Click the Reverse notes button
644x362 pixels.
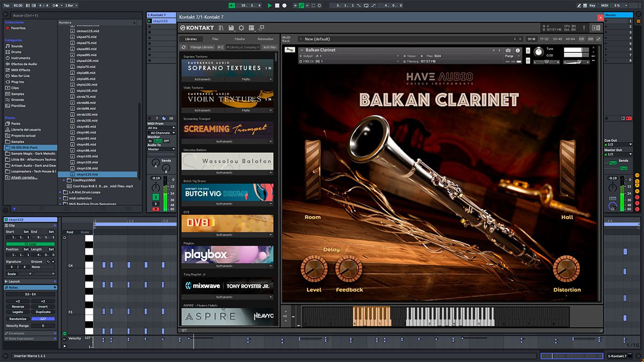[17, 307]
